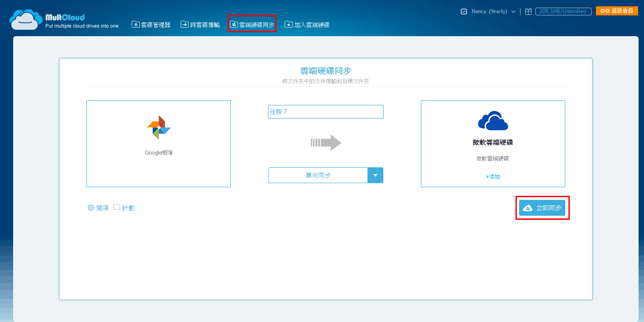Click the gray sync direction arrow

coord(326,143)
